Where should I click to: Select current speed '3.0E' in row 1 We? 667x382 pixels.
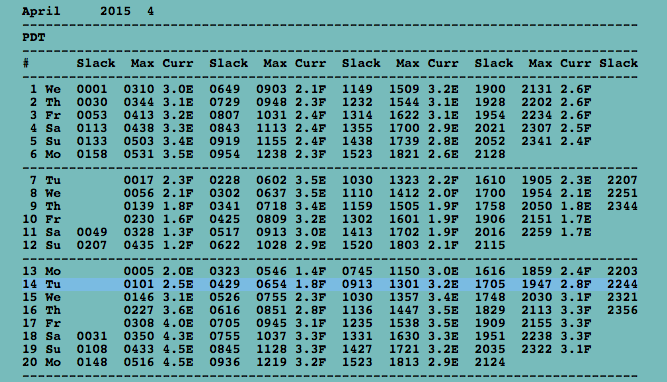click(x=178, y=89)
